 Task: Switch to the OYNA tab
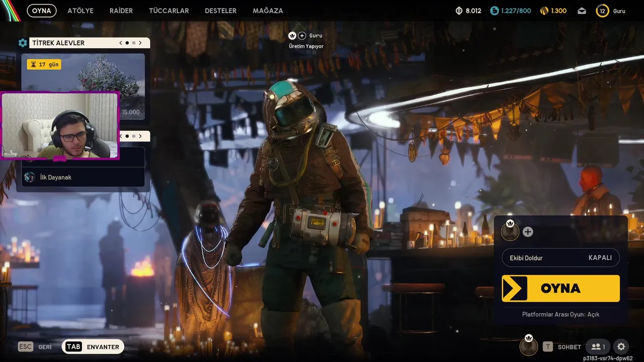pyautogui.click(x=42, y=11)
